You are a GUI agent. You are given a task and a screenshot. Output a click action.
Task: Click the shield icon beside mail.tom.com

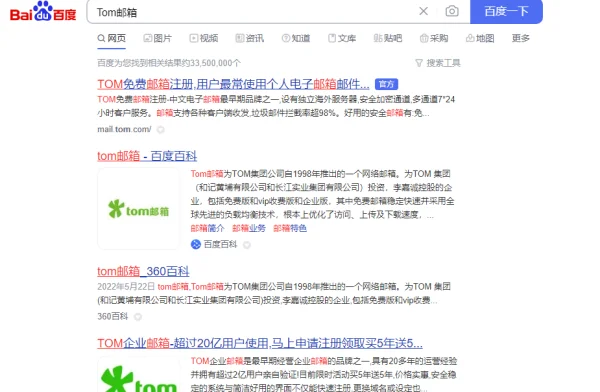coord(161,130)
